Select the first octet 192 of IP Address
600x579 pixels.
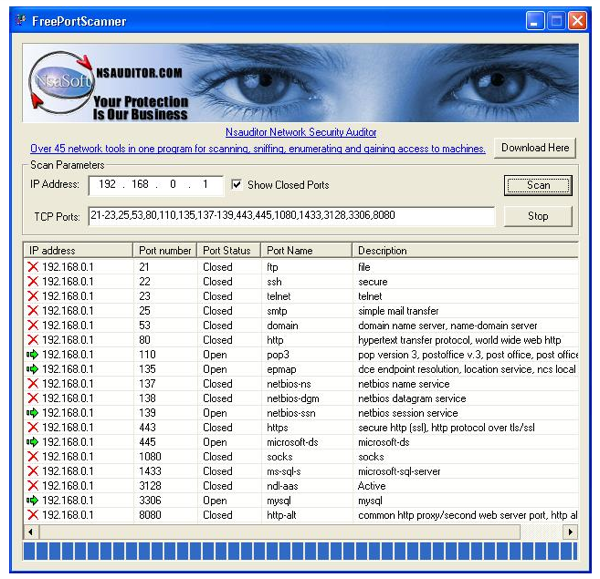click(x=108, y=184)
